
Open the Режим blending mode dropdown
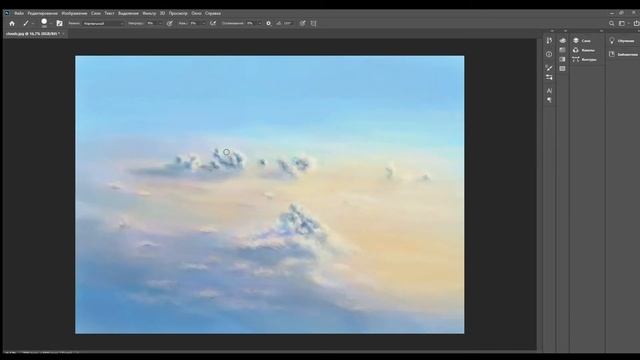click(x=103, y=23)
